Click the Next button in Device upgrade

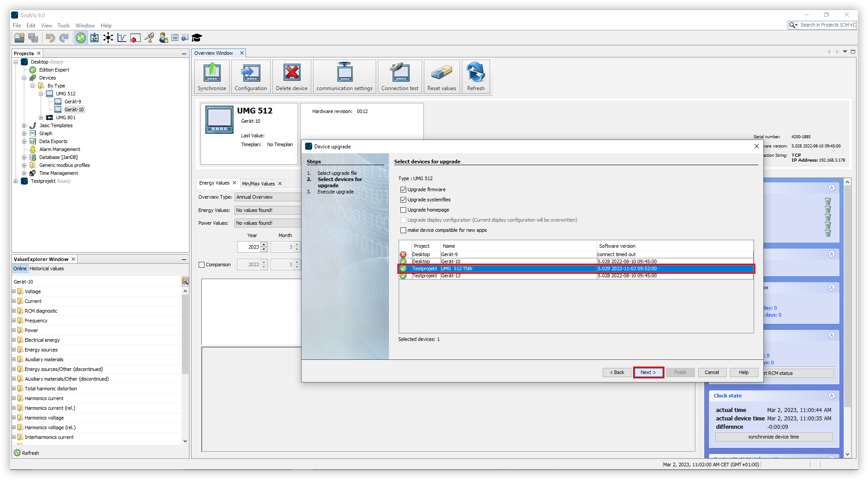click(x=648, y=372)
